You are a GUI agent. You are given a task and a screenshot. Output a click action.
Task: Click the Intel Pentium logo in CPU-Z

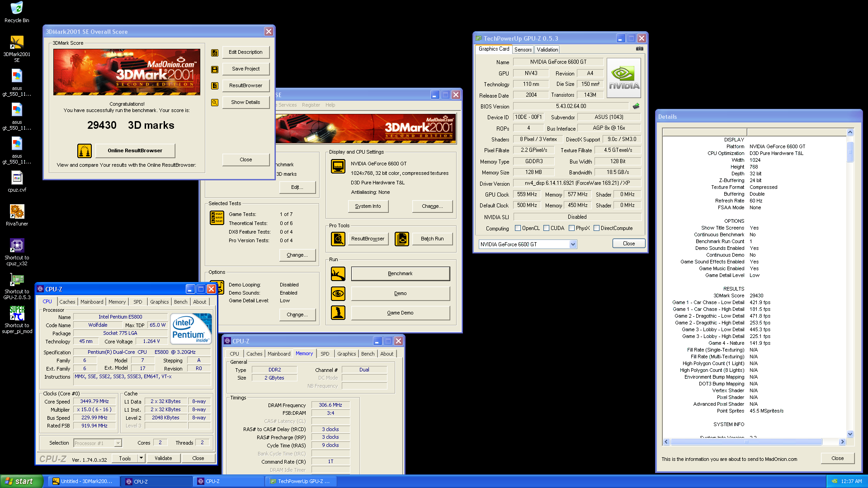coord(190,329)
